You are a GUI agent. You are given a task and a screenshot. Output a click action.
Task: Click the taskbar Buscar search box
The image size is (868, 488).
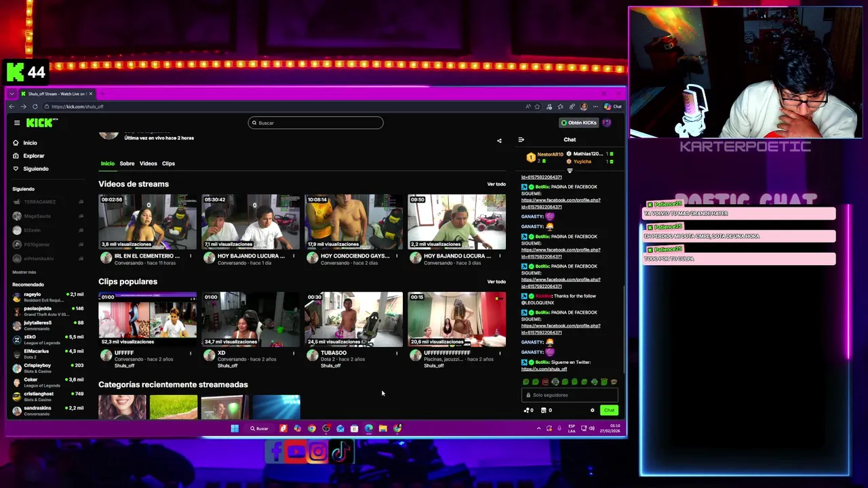click(x=259, y=428)
